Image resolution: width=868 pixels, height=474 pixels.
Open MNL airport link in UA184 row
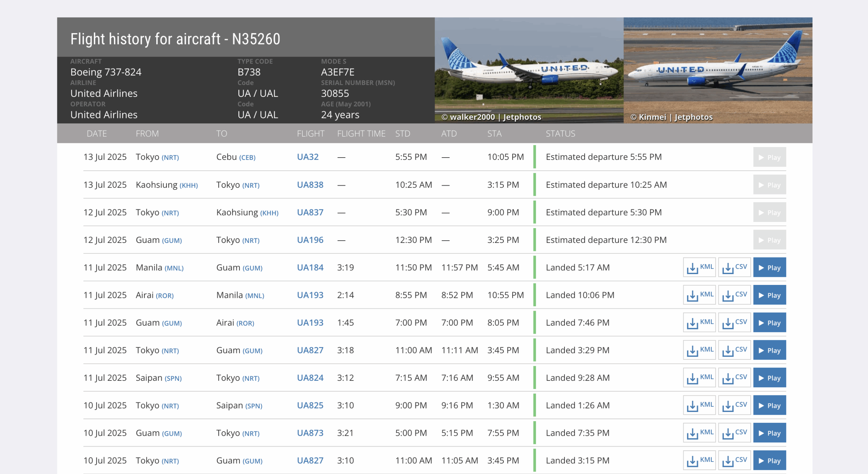[x=174, y=268]
